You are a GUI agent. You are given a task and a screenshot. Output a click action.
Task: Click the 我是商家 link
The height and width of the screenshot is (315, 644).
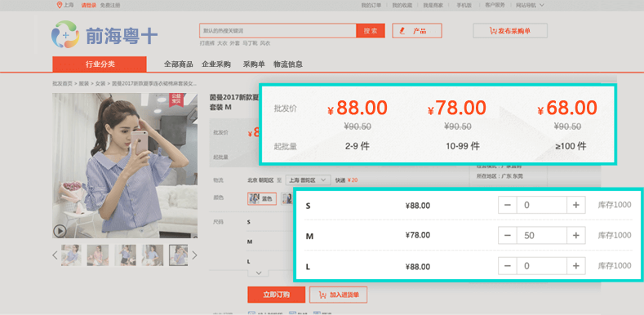(x=433, y=6)
